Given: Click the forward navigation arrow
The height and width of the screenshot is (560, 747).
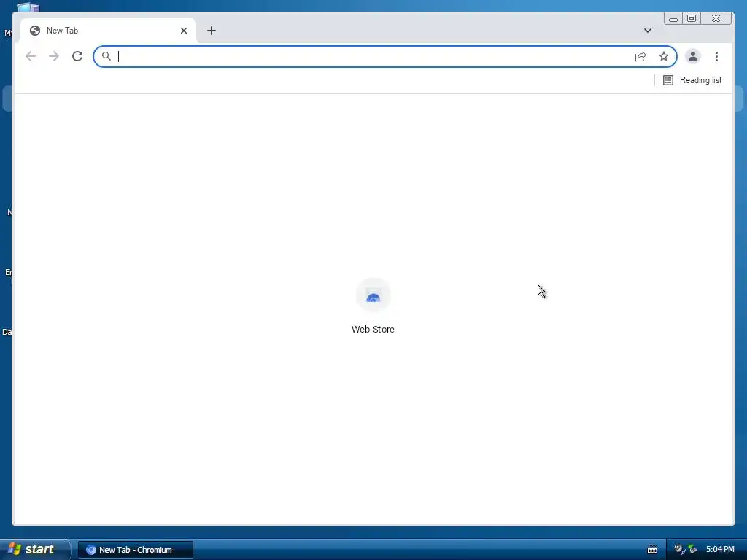Looking at the screenshot, I should click(54, 56).
